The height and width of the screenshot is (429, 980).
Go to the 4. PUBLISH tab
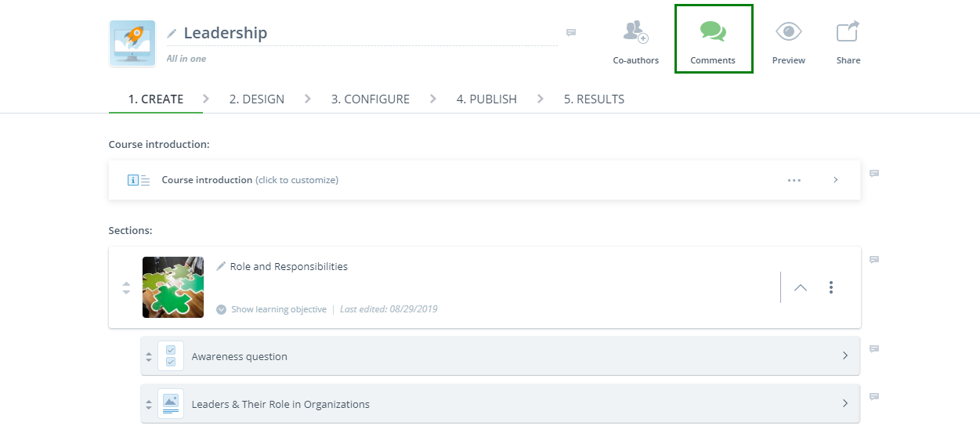486,99
